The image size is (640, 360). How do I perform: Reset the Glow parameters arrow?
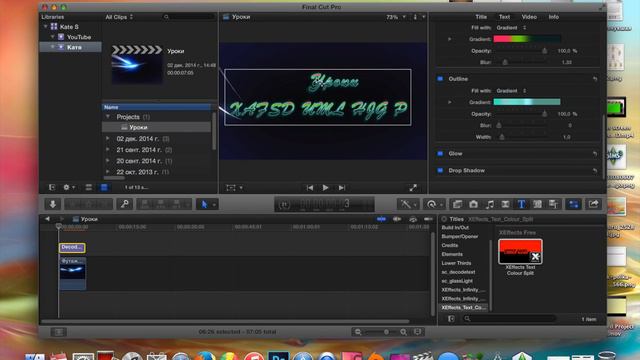click(595, 153)
